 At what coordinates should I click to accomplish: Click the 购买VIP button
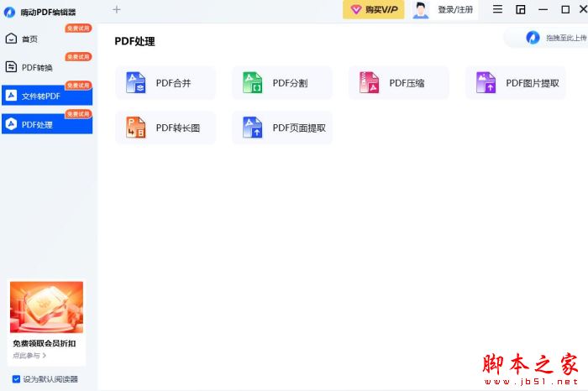pos(374,9)
